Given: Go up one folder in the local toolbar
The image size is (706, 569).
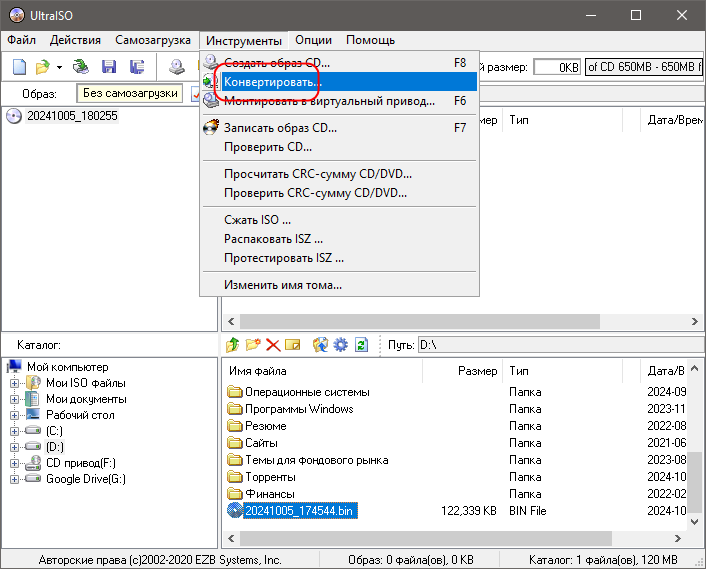Looking at the screenshot, I should [233, 345].
